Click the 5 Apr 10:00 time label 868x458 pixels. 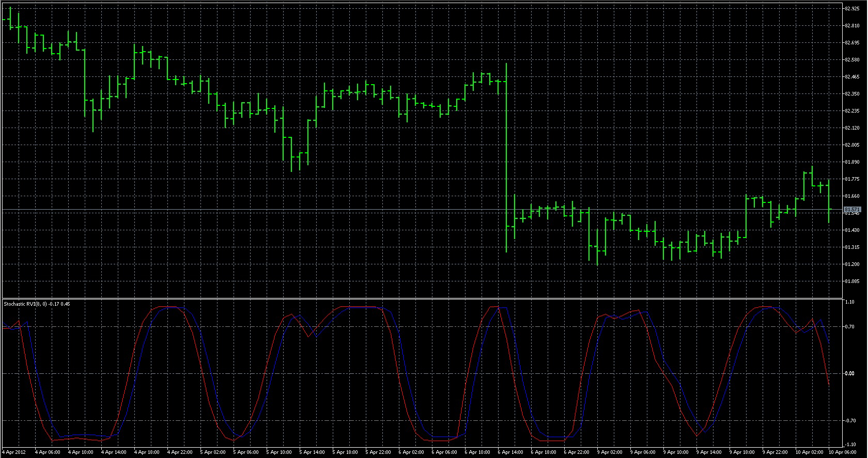tap(279, 452)
